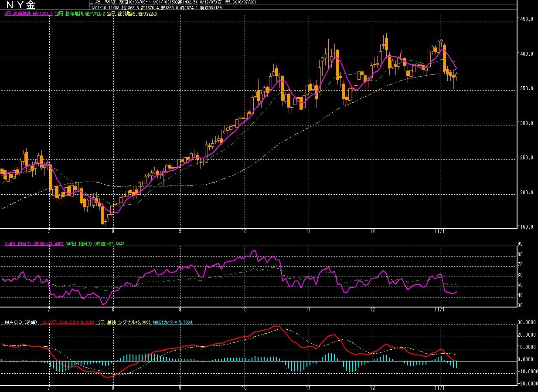This screenshot has height=392, width=538.
Task: Click the 40 level on RSI axis
Action: pos(520,295)
